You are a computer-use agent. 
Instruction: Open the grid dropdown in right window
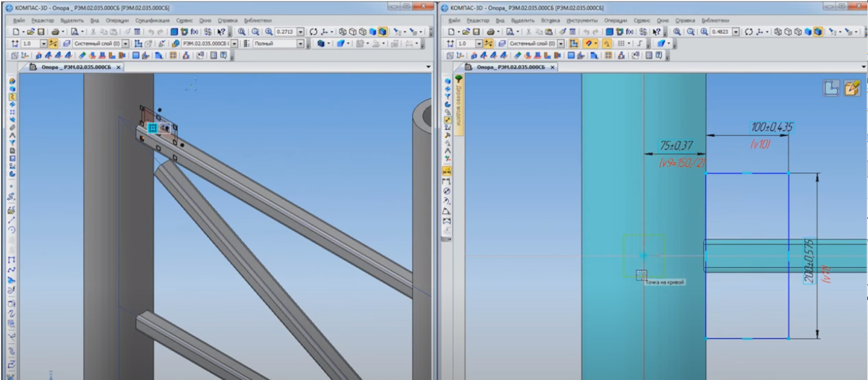tap(629, 43)
